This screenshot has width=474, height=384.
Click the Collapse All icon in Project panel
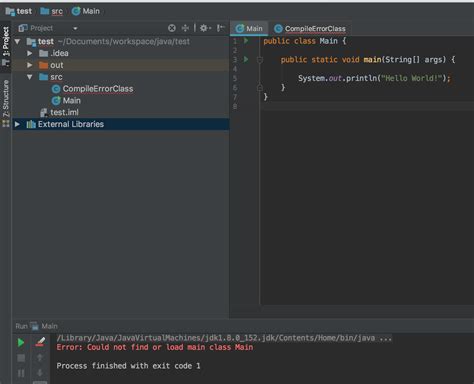pyautogui.click(x=185, y=28)
